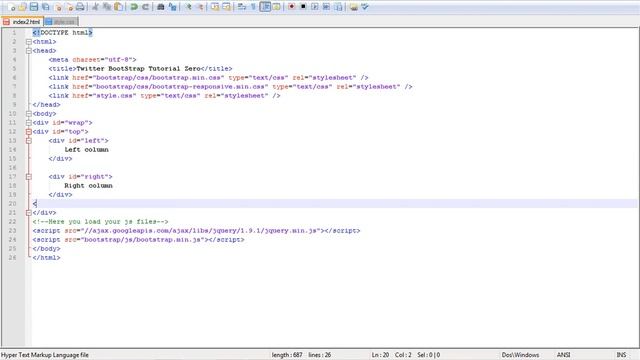Collapse the body fold on line 10
640x360 pixels.
point(29,113)
